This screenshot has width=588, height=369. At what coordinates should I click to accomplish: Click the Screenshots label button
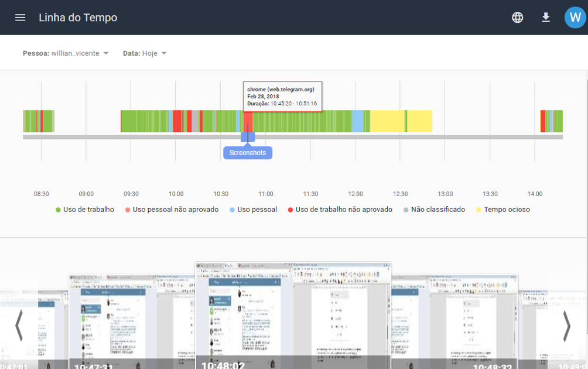pos(248,153)
